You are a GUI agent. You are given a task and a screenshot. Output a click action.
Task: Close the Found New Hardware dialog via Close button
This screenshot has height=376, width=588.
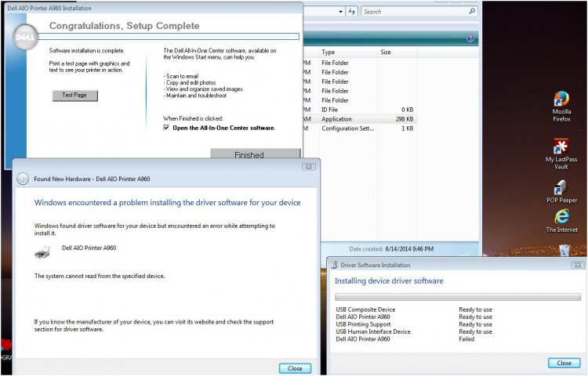click(x=295, y=367)
